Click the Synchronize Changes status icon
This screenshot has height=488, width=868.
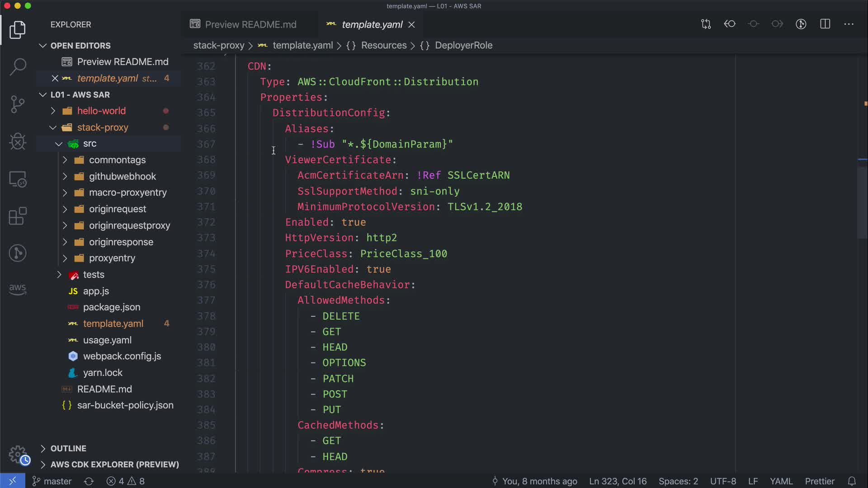pyautogui.click(x=89, y=481)
